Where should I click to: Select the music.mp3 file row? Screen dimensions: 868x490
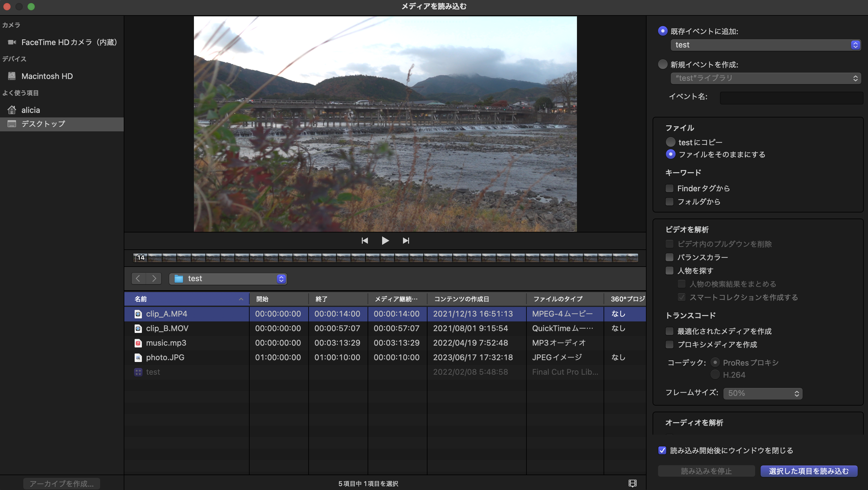pyautogui.click(x=166, y=343)
